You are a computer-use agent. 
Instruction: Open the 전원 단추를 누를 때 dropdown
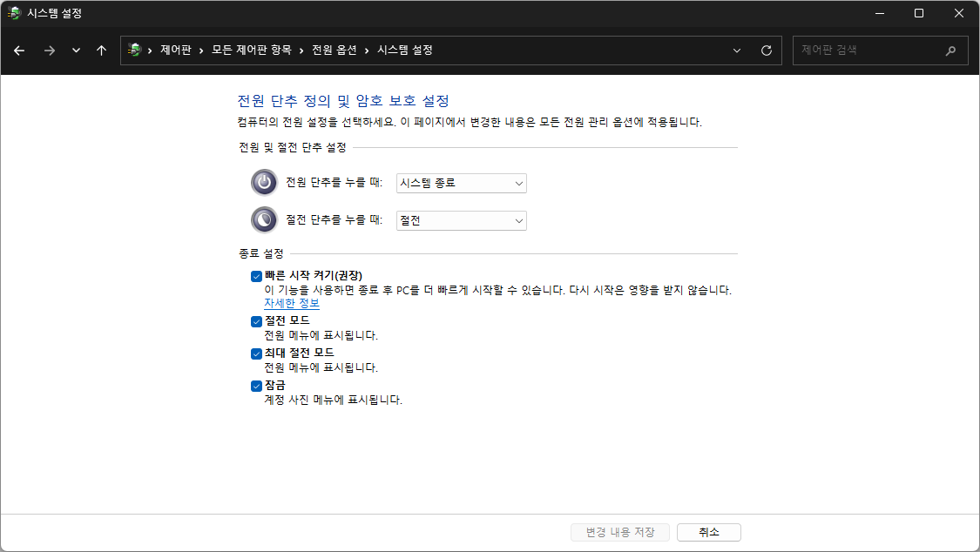[461, 183]
